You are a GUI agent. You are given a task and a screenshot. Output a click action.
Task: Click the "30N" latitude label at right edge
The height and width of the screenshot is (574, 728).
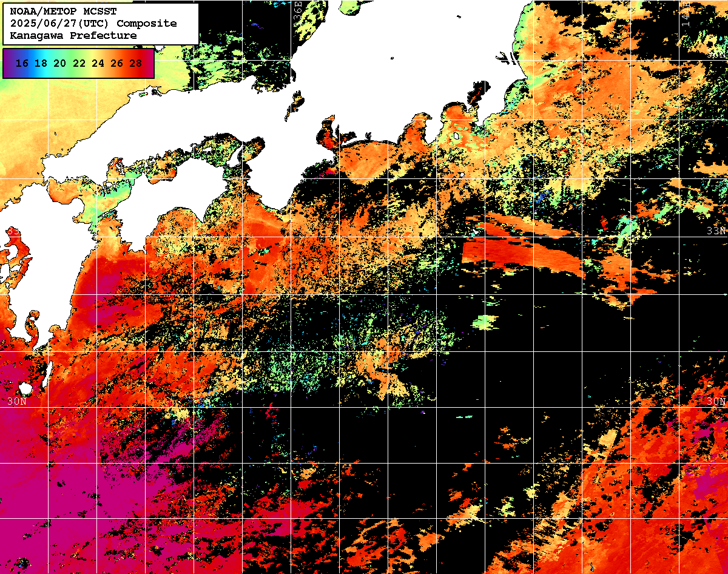717,402
